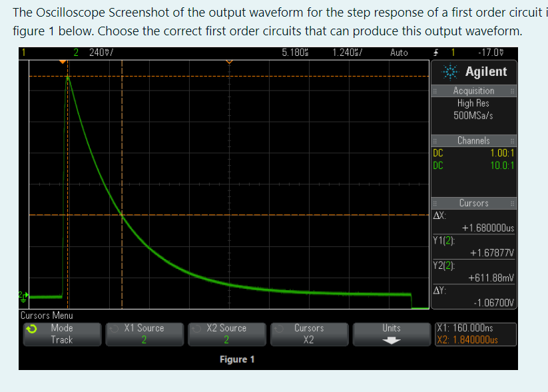Viewport: 548px width, 392px height.
Task: Select the trigger lightning bolt icon
Action: (435, 51)
